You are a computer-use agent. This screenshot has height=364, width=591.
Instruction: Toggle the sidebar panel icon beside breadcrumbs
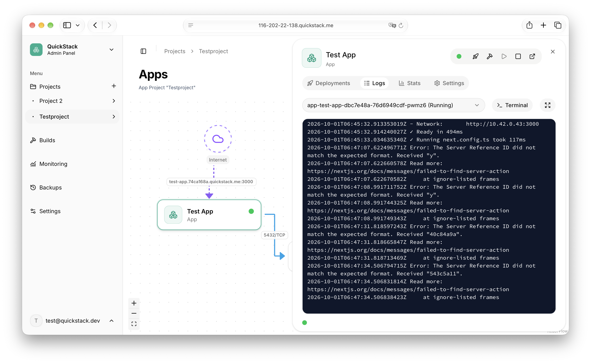pyautogui.click(x=143, y=51)
